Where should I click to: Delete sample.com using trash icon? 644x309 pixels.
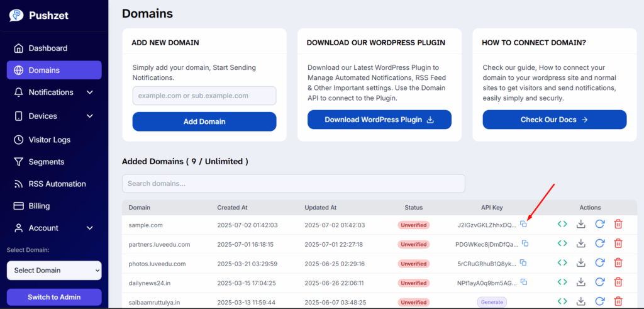[618, 224]
